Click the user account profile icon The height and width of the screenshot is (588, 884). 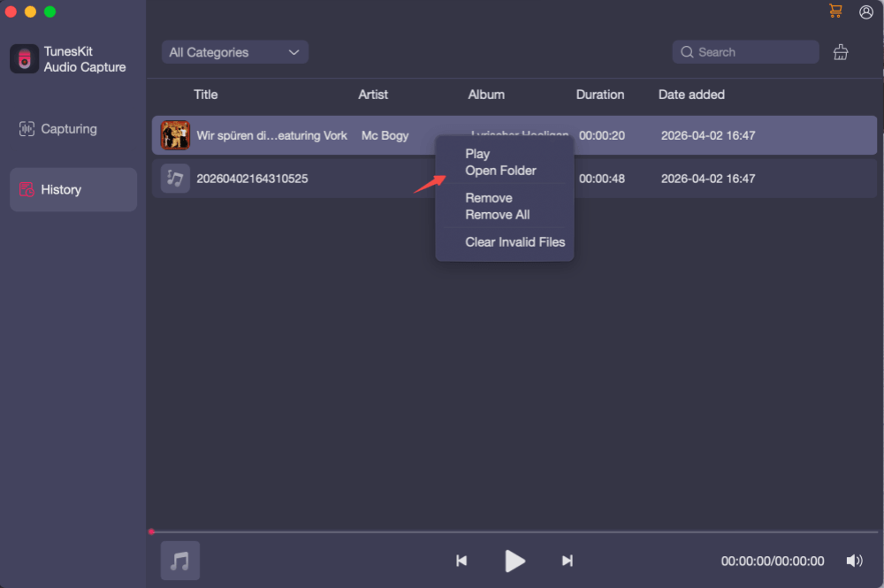click(865, 11)
